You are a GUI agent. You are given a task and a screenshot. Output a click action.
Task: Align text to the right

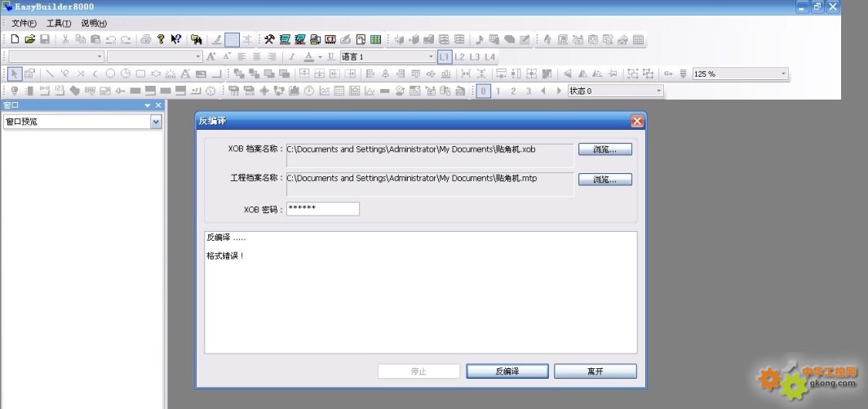pyautogui.click(x=272, y=56)
